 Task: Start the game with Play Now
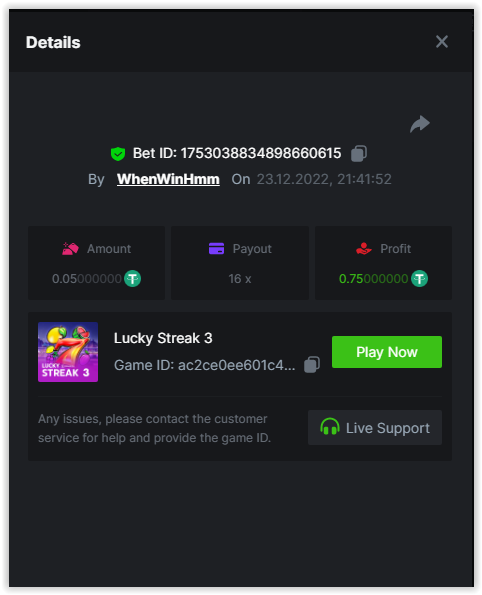tap(387, 352)
